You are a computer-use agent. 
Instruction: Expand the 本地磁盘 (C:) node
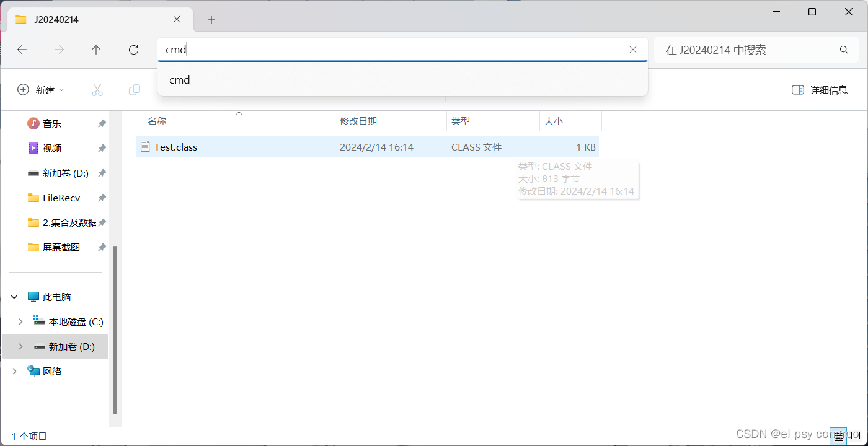tap(20, 321)
